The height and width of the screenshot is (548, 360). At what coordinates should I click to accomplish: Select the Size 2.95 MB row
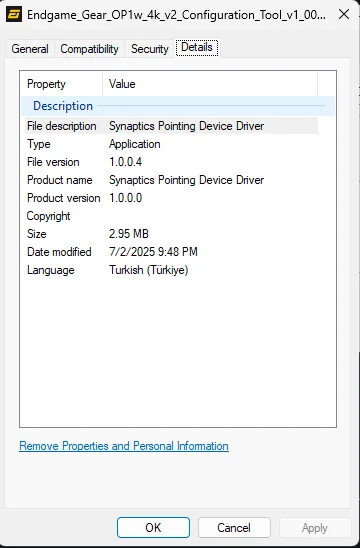(171, 234)
